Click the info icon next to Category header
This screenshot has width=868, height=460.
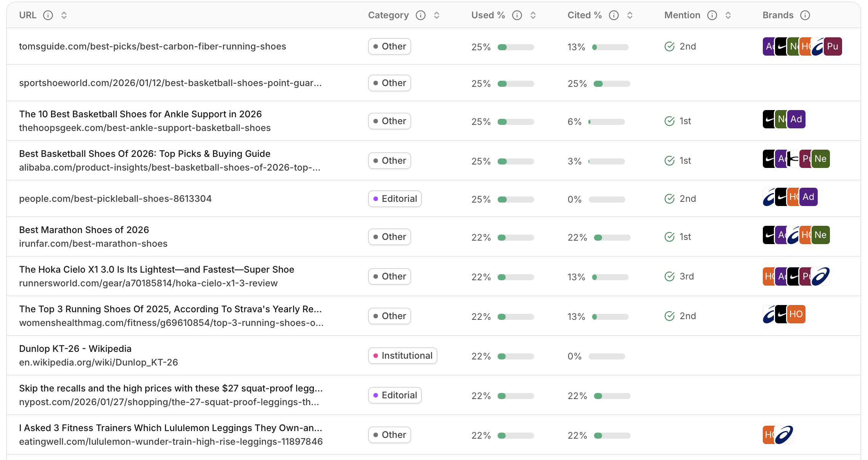(x=421, y=15)
